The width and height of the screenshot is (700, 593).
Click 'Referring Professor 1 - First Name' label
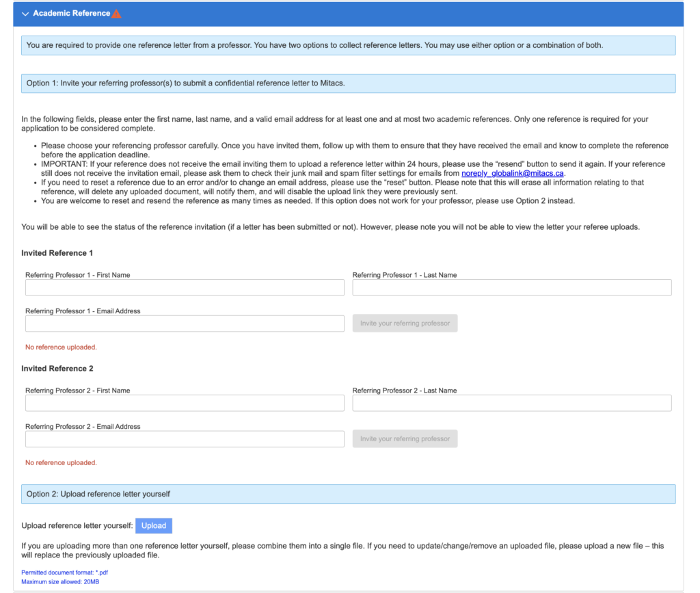78,275
